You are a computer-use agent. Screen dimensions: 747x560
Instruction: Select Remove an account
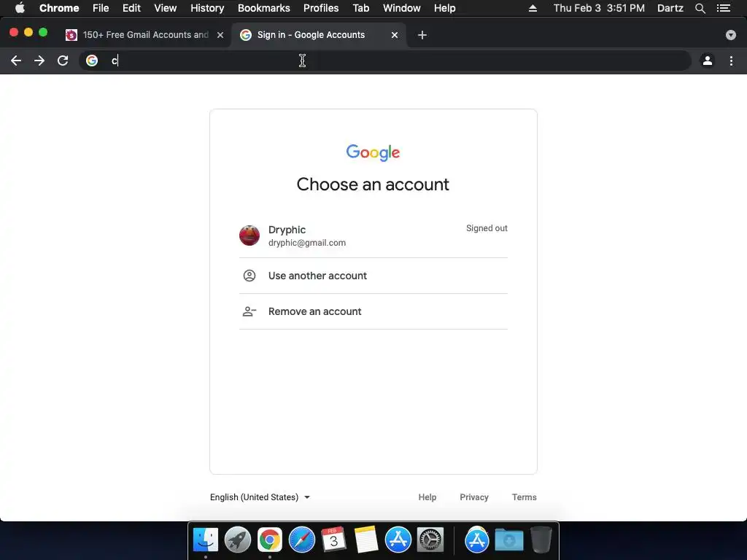click(x=373, y=311)
